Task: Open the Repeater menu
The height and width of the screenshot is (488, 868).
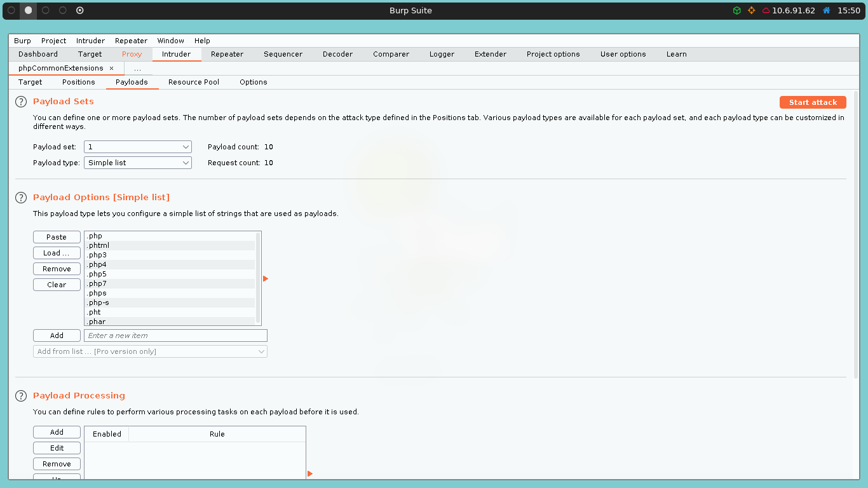Action: coord(131,41)
